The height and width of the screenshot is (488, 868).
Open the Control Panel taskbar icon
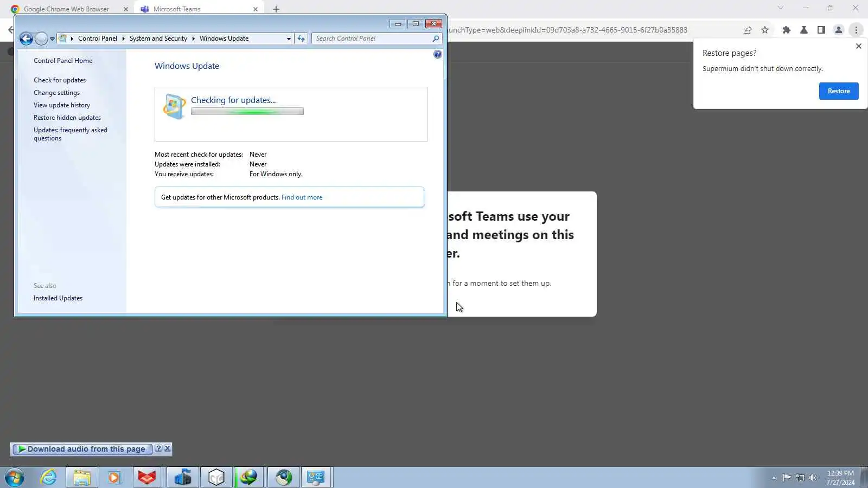[316, 478]
